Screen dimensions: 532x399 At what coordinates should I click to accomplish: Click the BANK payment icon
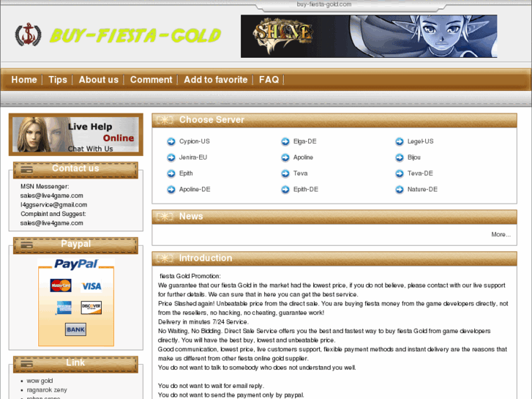click(x=75, y=329)
